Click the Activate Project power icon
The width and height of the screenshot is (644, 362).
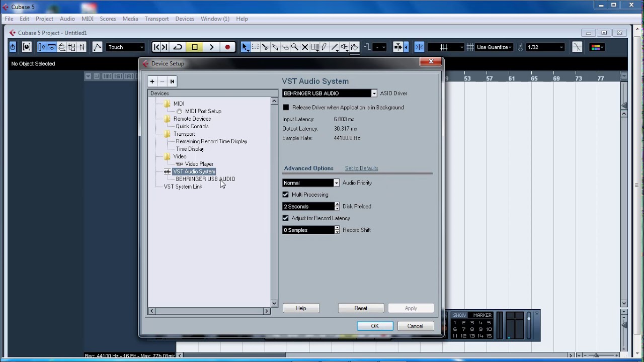pyautogui.click(x=13, y=47)
